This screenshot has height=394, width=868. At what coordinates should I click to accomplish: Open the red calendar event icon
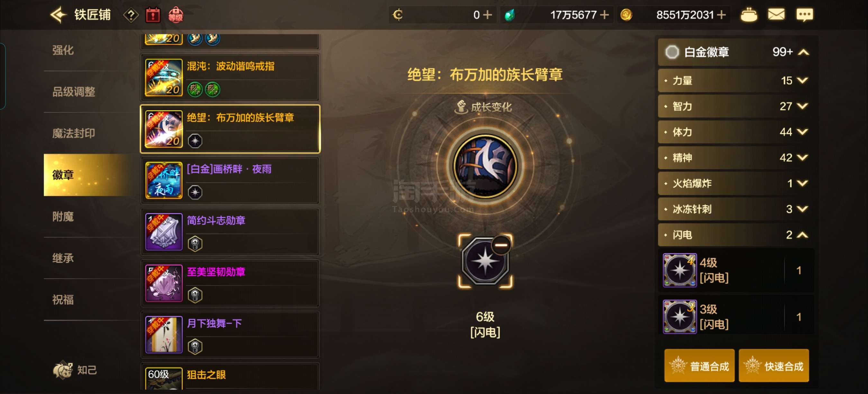point(153,15)
